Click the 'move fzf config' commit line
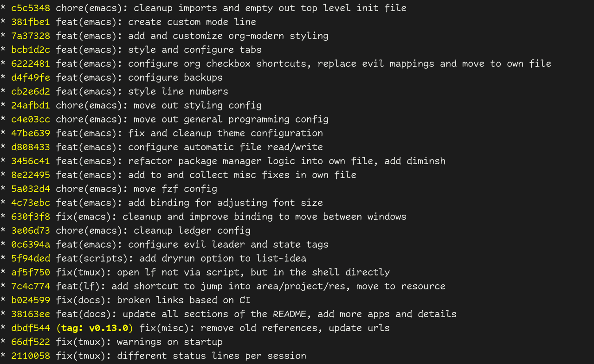Viewport: 594px width, 364px height. point(109,189)
